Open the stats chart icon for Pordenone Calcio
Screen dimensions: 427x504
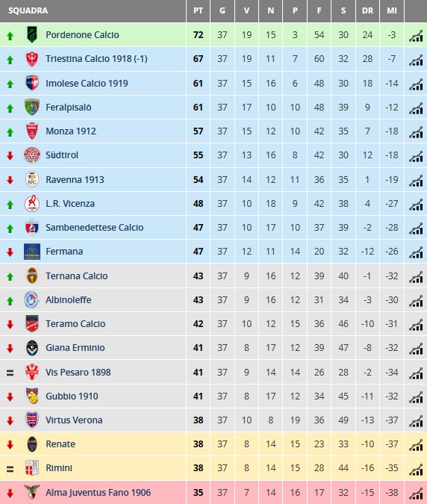(416, 36)
